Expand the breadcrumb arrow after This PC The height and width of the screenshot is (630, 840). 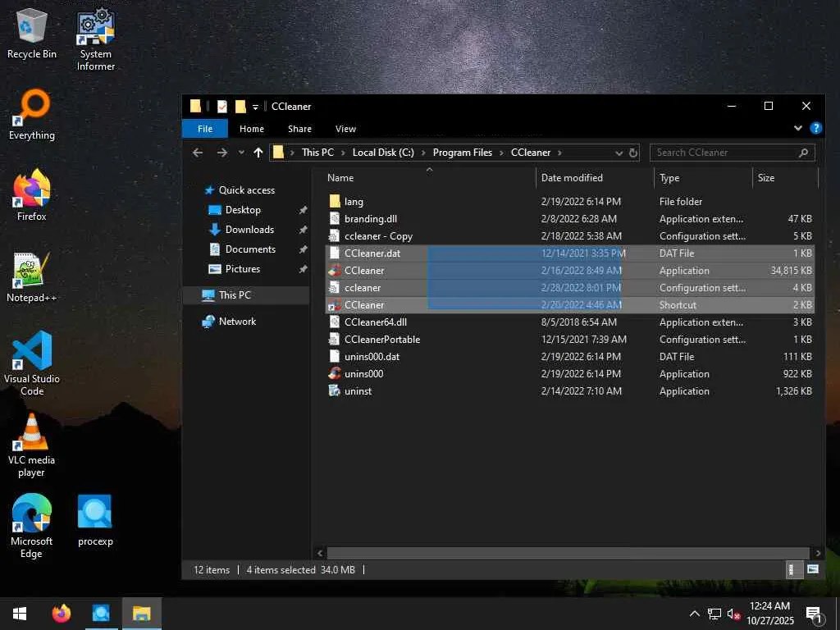(344, 153)
